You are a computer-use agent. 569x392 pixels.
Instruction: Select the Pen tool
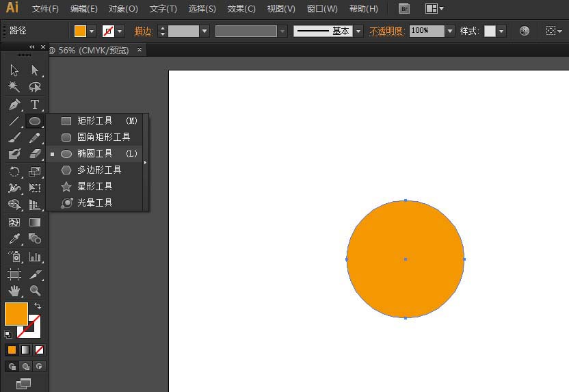click(x=14, y=105)
